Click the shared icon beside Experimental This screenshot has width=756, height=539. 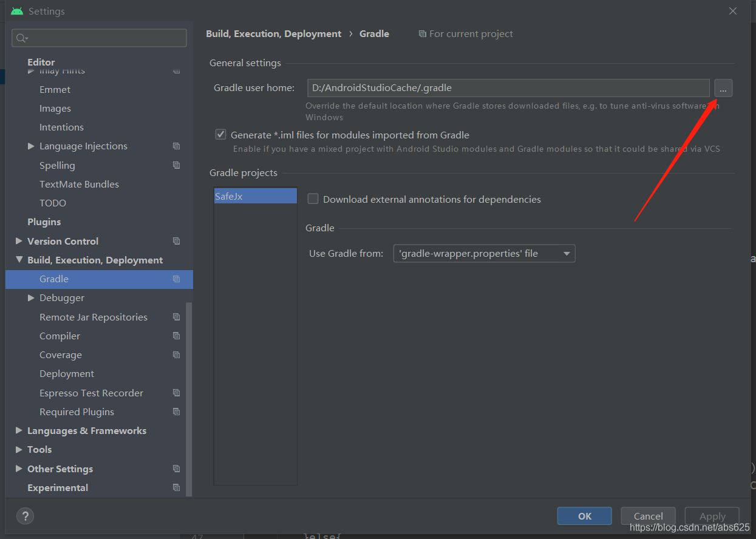click(x=176, y=487)
